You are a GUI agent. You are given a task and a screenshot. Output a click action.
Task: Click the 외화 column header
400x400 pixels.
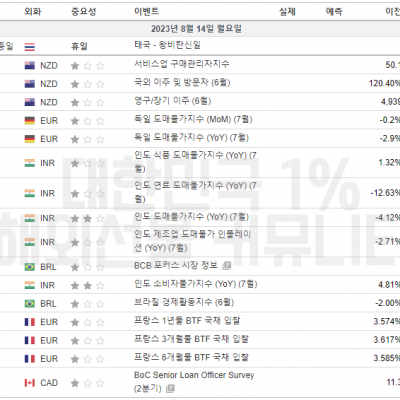(33, 12)
